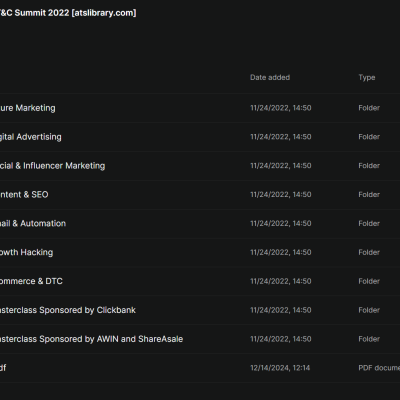Select the file name ending in 'df'
This screenshot has width=400, height=400.
click(x=3, y=368)
